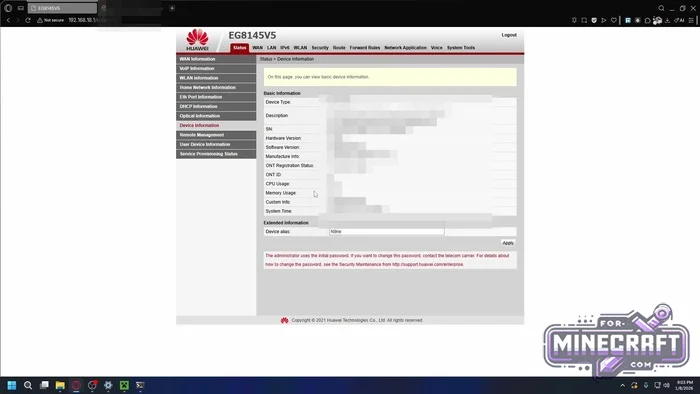This screenshot has width=700, height=394.
Task: Click the volume icon in system tray
Action: (667, 385)
